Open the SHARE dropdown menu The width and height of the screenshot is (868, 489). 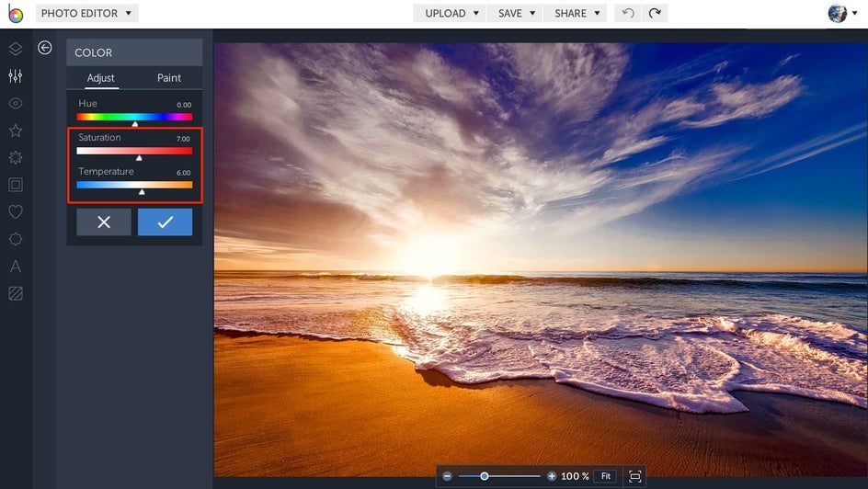576,13
